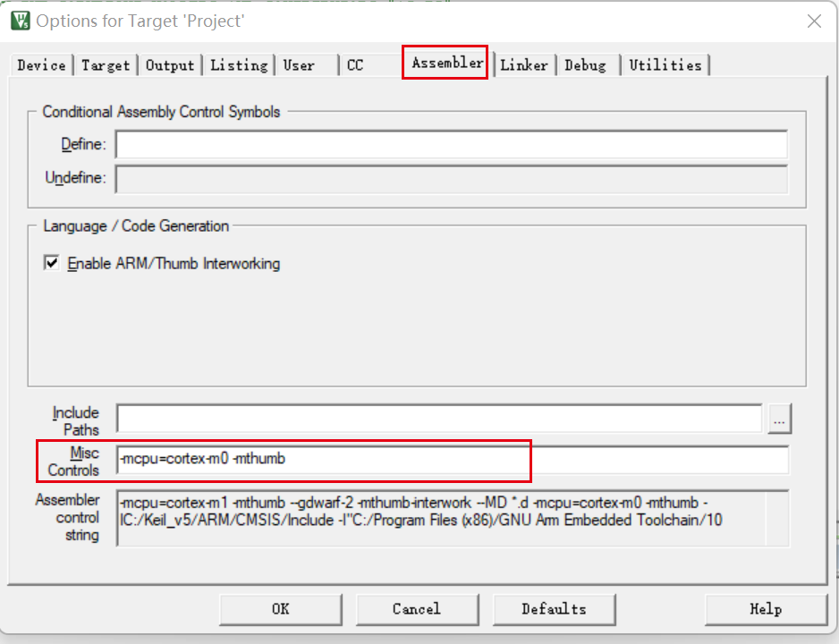Click the Define symbols input field
The height and width of the screenshot is (644, 839).
451,144
